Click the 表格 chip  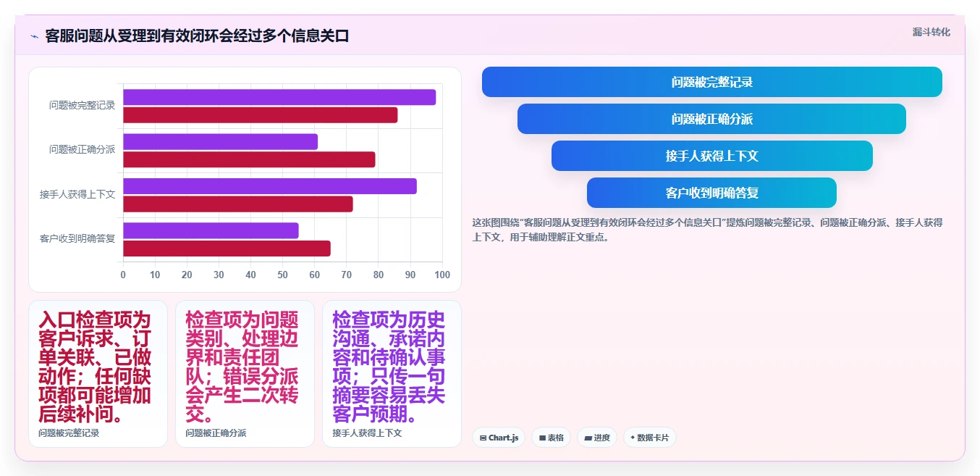pyautogui.click(x=552, y=438)
